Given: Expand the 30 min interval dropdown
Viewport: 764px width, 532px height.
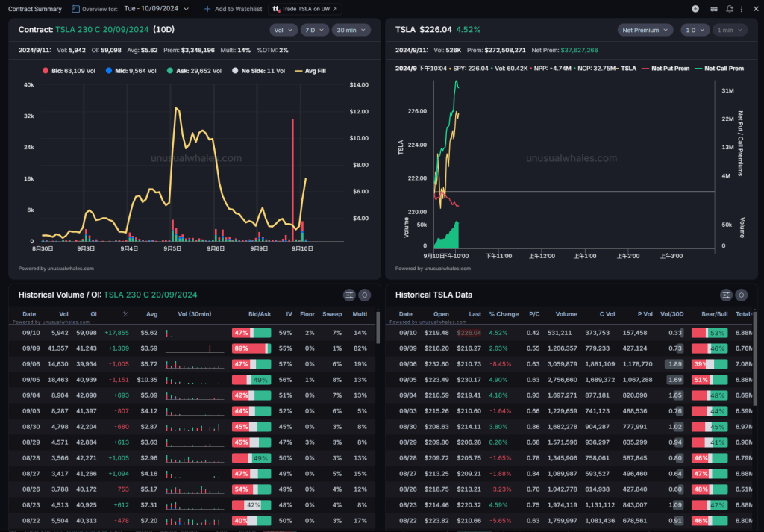Looking at the screenshot, I should click(x=351, y=30).
